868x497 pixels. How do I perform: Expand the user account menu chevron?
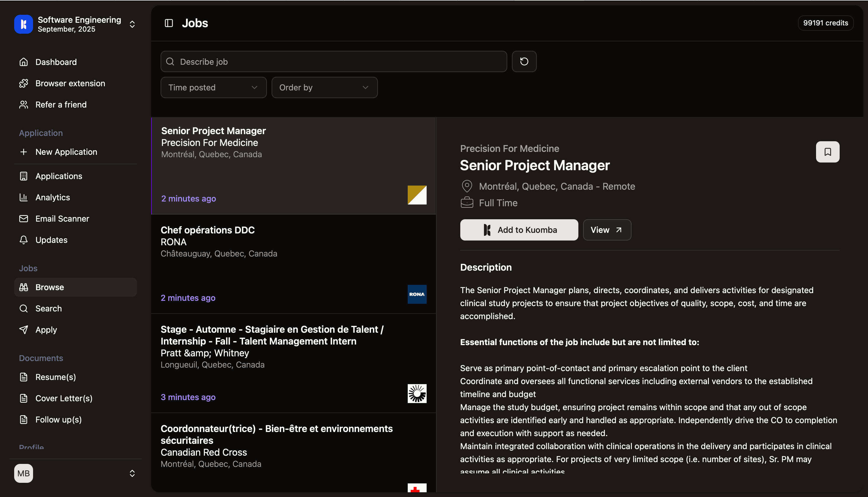[x=132, y=473]
